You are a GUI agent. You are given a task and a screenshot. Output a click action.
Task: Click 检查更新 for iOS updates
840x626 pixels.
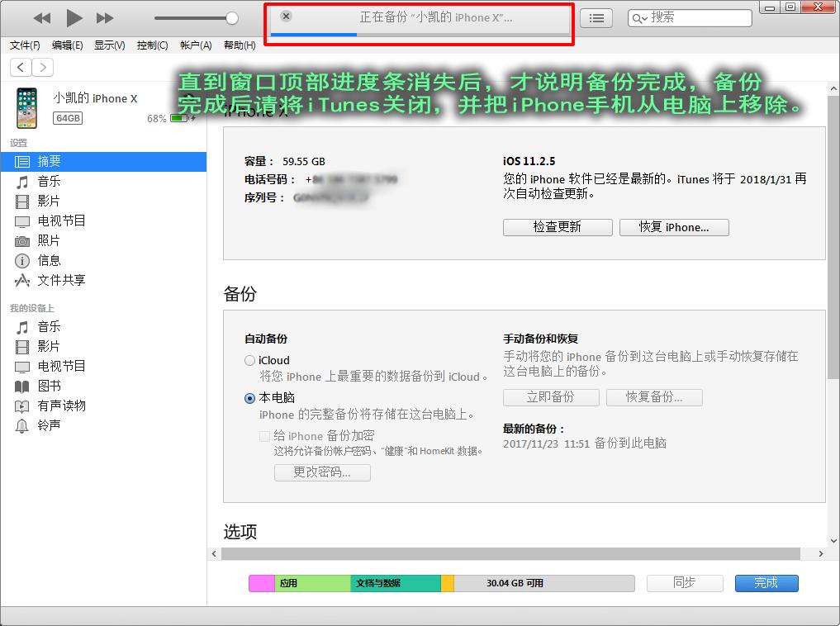(x=558, y=227)
